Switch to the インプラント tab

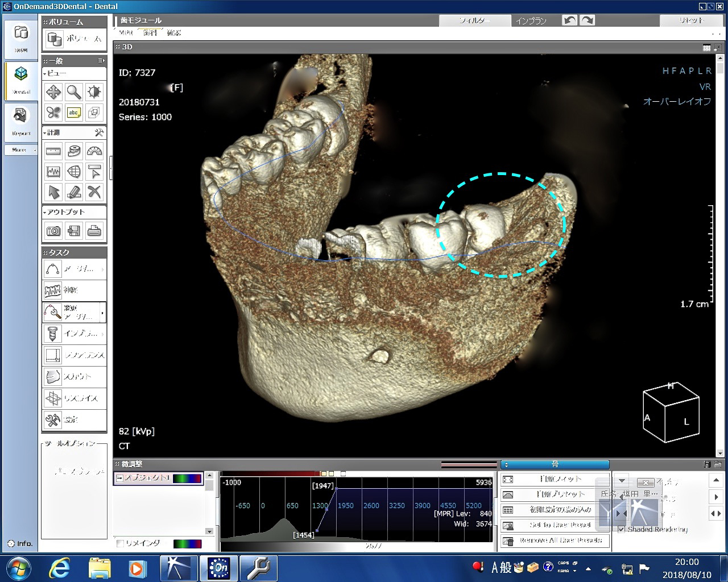click(x=531, y=21)
